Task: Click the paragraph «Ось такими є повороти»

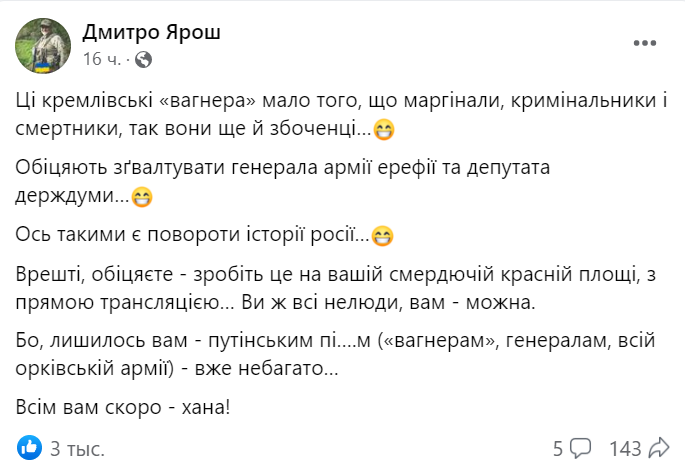Action: pyautogui.click(x=204, y=235)
